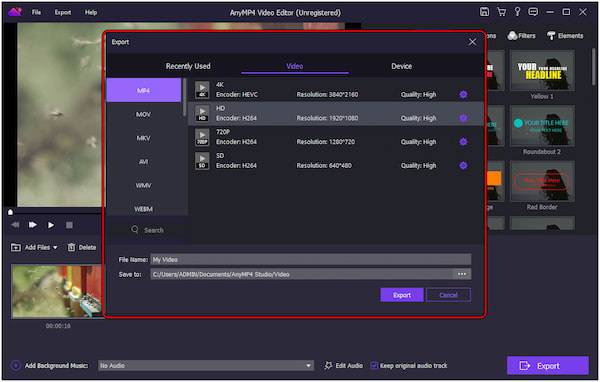Screen dimensions: 600x382
Task: Click the Save to path field
Action: [x=302, y=274]
